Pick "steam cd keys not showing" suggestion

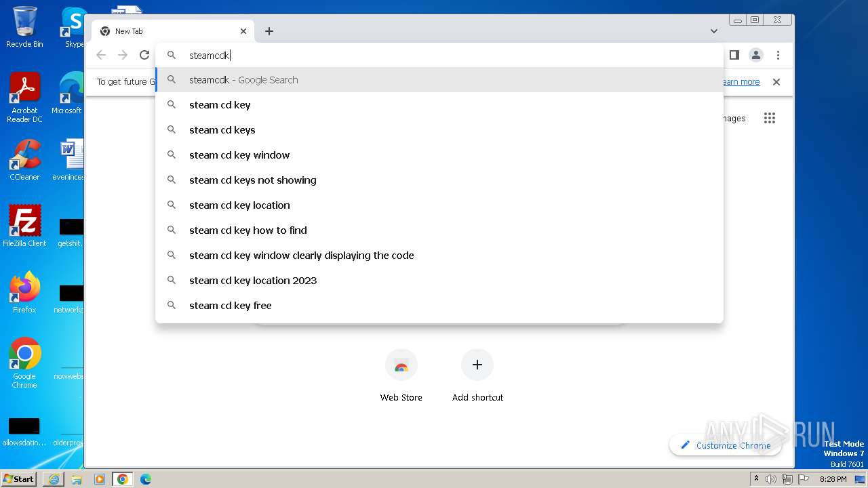(x=439, y=180)
